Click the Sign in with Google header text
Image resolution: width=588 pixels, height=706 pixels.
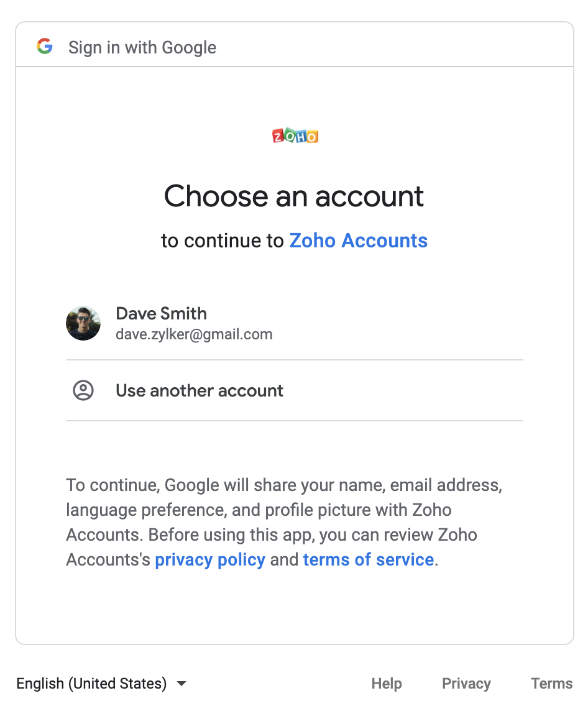pos(142,47)
